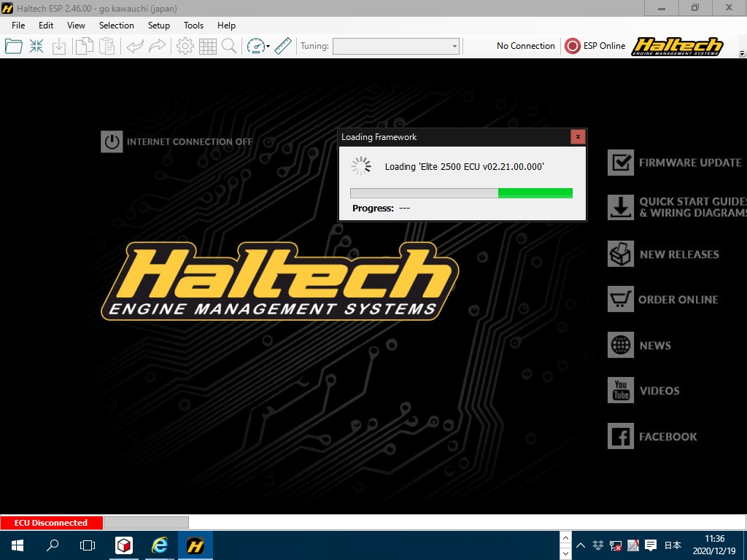
Task: Close the Loading Framework dialog
Action: point(578,137)
